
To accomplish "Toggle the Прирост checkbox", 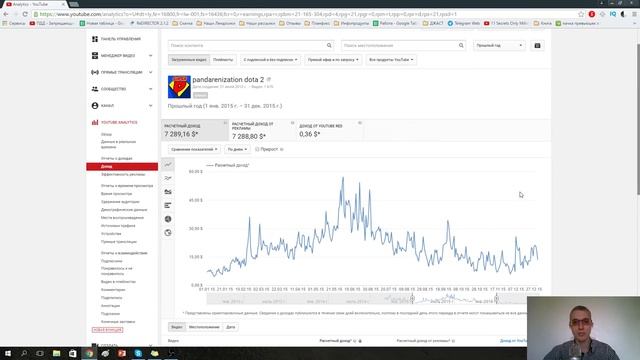I will coord(257,149).
